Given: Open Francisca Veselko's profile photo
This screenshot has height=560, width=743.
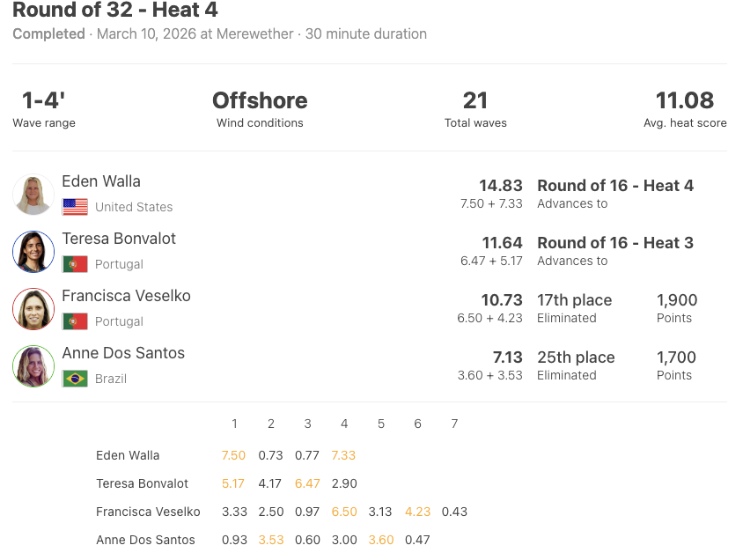Looking at the screenshot, I should (33, 309).
